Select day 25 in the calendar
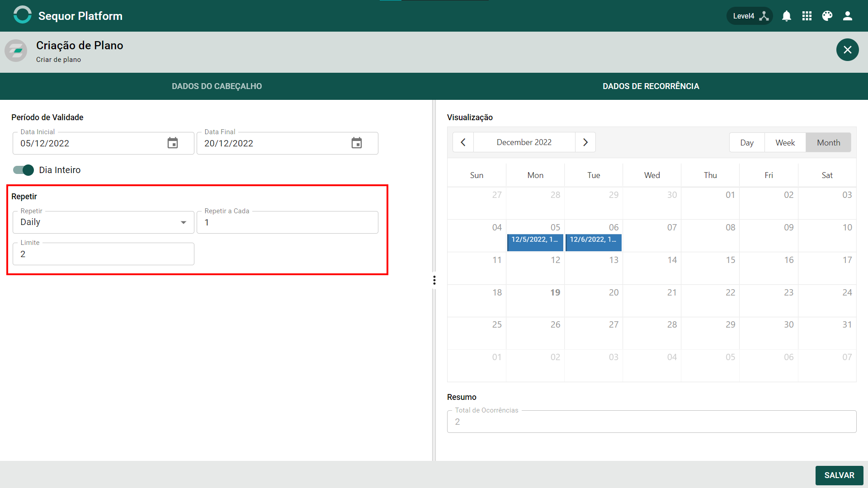 click(x=476, y=333)
